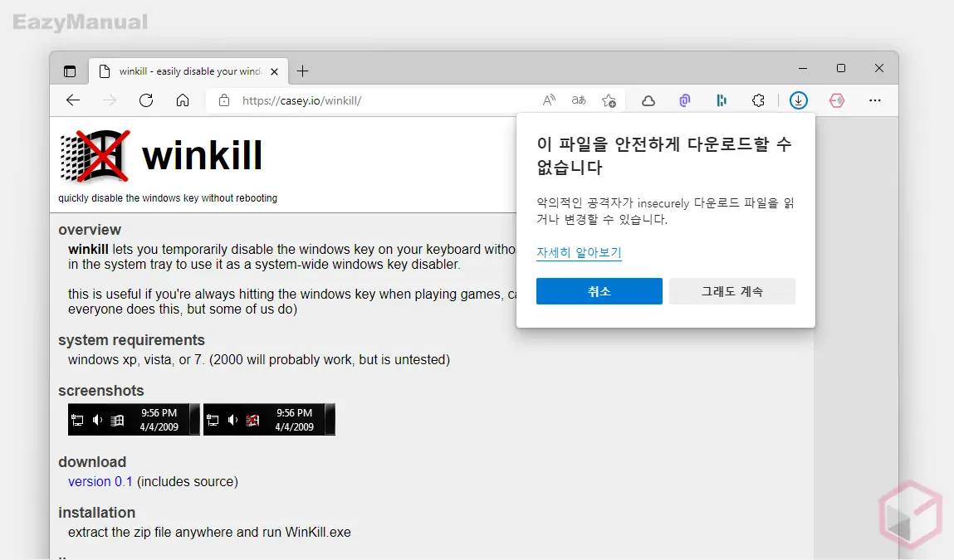The width and height of the screenshot is (954, 560).
Task: Open the Settings and more ellipsis menu
Action: pyautogui.click(x=875, y=100)
